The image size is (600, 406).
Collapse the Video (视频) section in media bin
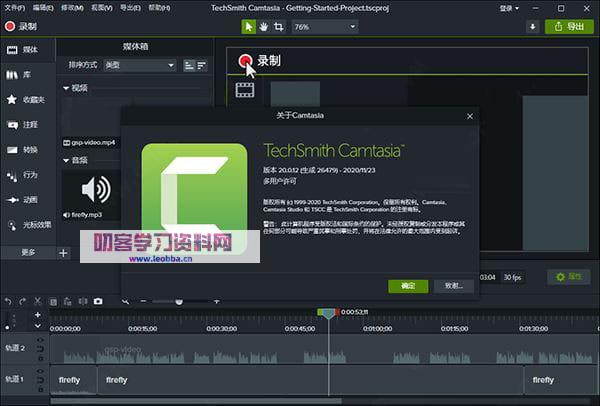coord(66,88)
